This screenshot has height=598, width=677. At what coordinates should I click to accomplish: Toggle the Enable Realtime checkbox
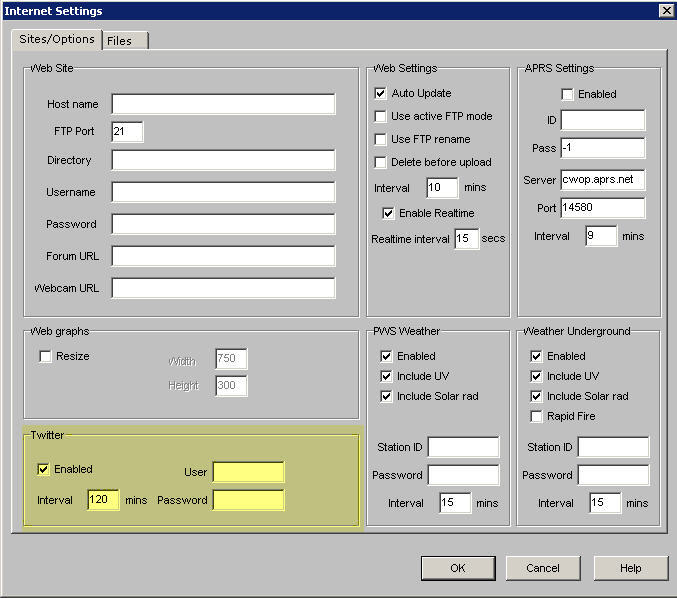[x=389, y=213]
